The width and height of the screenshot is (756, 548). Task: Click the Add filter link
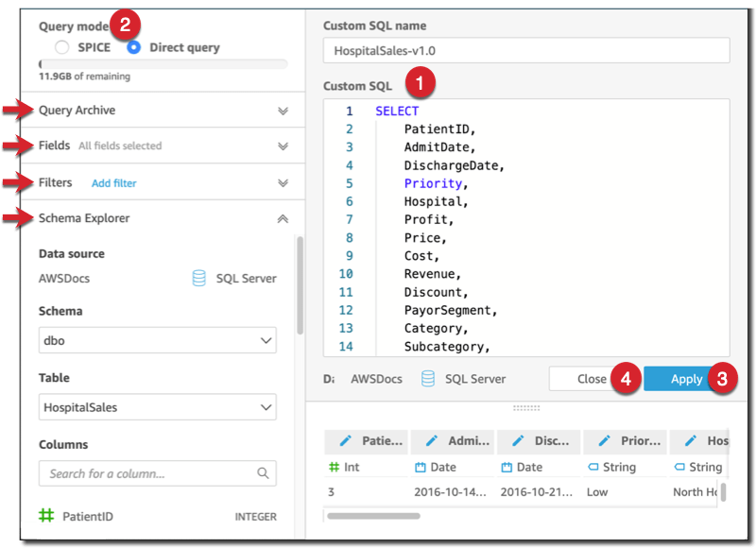(x=113, y=182)
